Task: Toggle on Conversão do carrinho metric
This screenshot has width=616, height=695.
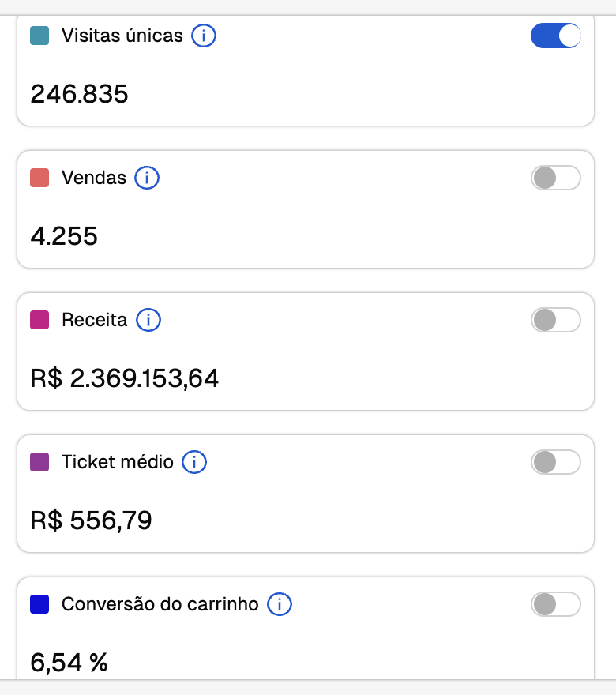Action: 556,604
